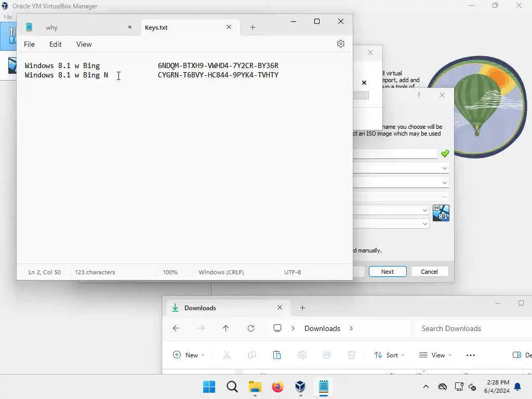Add a new Notepad tab
532x399 pixels.
pos(252,28)
